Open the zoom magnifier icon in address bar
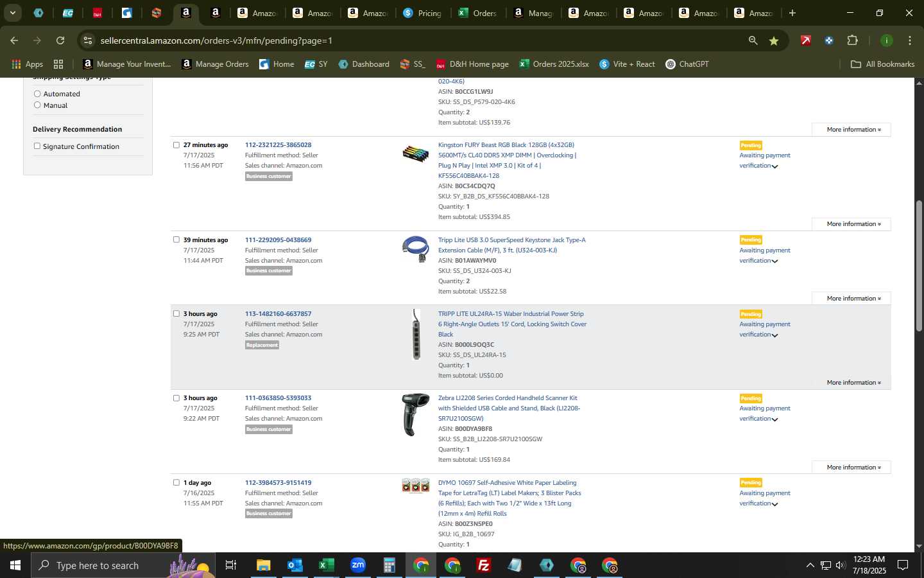Viewport: 924px width, 578px height. click(x=753, y=40)
